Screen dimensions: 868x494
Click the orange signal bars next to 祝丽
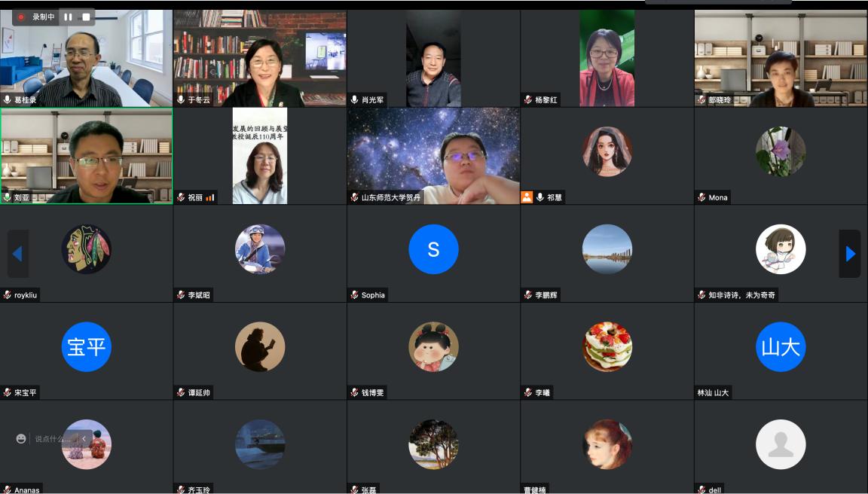(209, 197)
